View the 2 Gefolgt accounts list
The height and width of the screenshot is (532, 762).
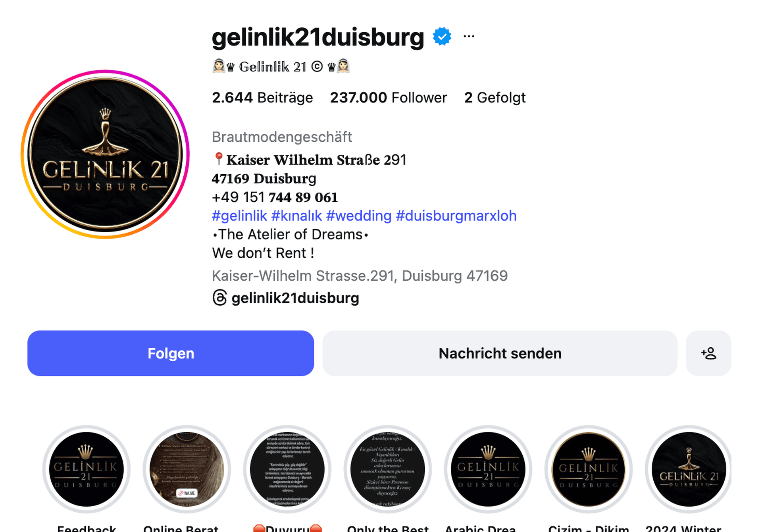pyautogui.click(x=495, y=98)
